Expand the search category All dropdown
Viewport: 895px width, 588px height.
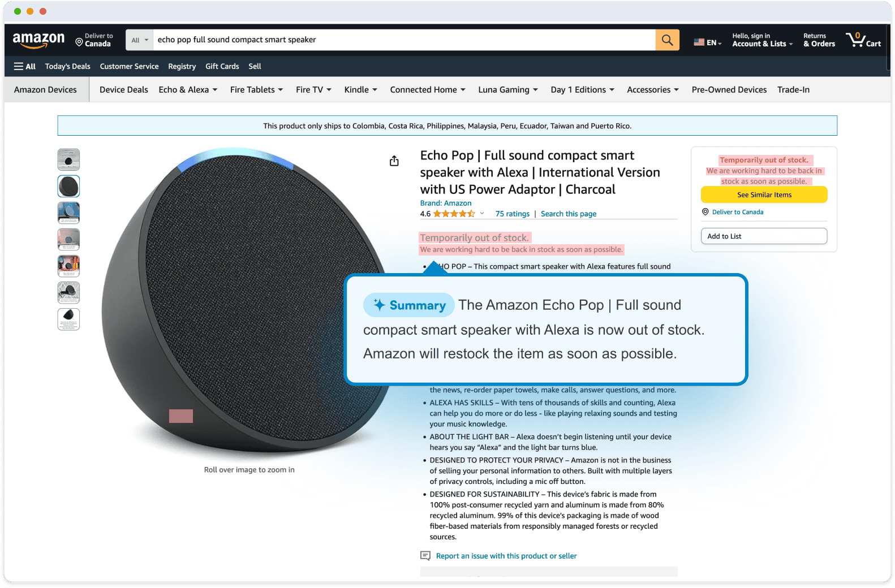pyautogui.click(x=140, y=40)
